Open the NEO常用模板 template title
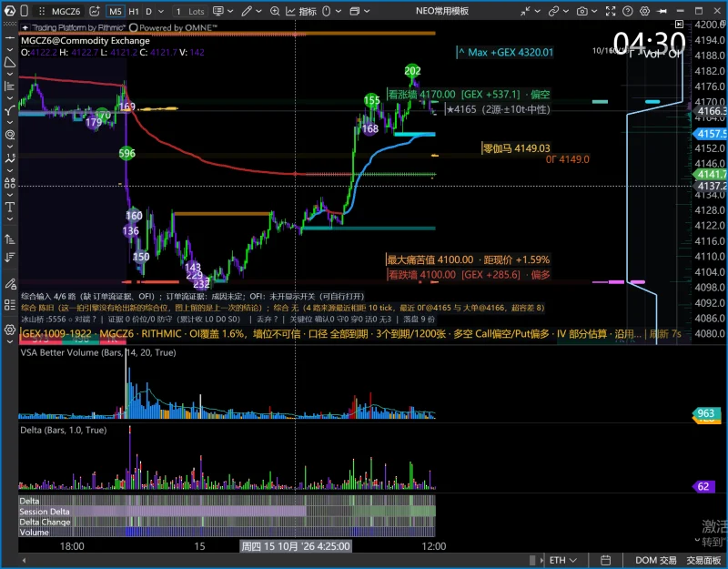The width and height of the screenshot is (728, 569). [442, 11]
